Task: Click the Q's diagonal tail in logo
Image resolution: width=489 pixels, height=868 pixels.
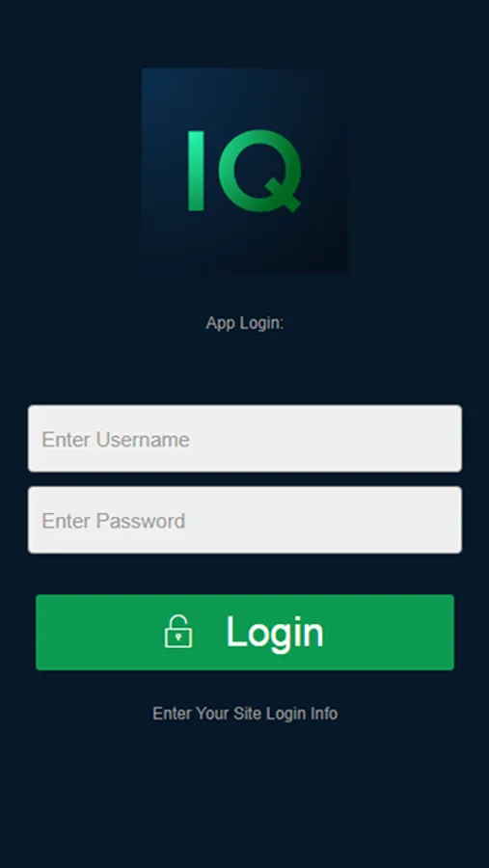Action: click(x=284, y=195)
